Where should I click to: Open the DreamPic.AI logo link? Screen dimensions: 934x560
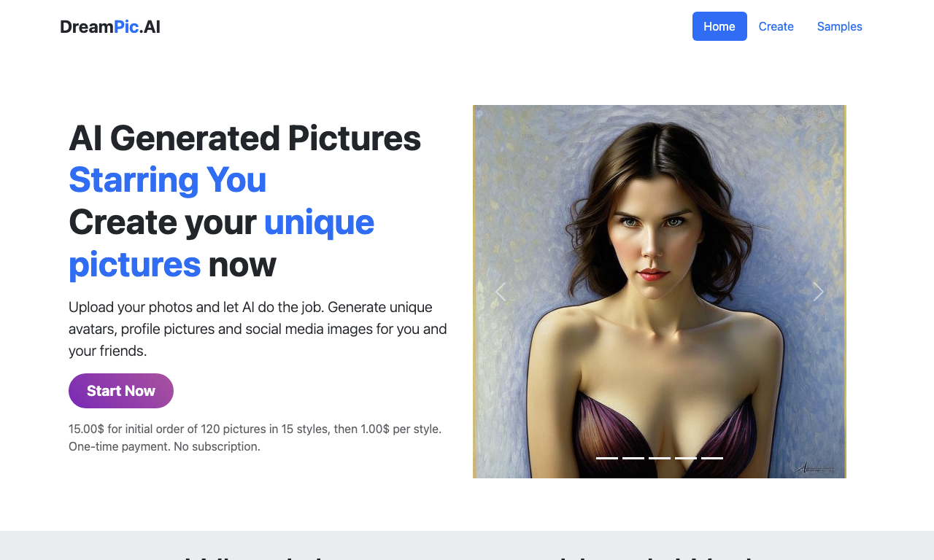pos(110,27)
